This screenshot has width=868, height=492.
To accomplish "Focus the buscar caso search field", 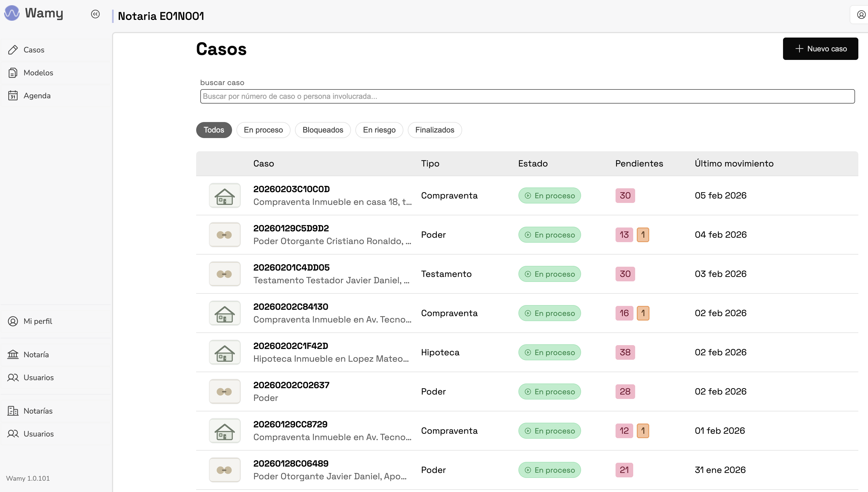I will coord(527,96).
